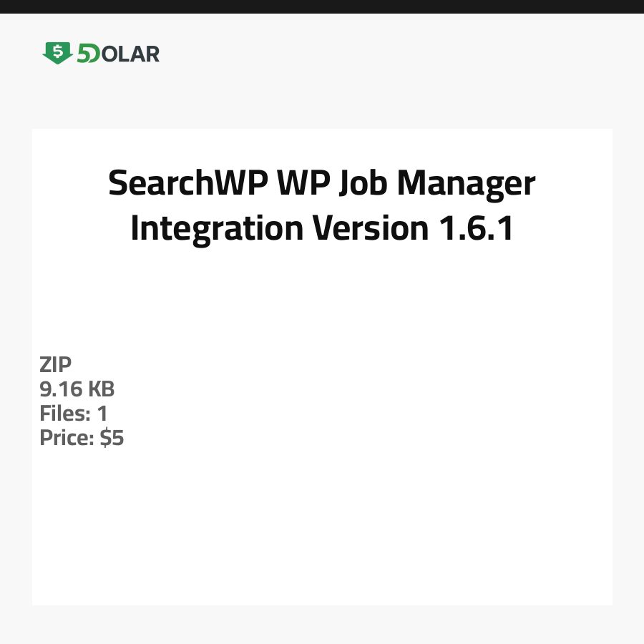Click the green 5 in the logo
The image size is (644, 644).
85,54
